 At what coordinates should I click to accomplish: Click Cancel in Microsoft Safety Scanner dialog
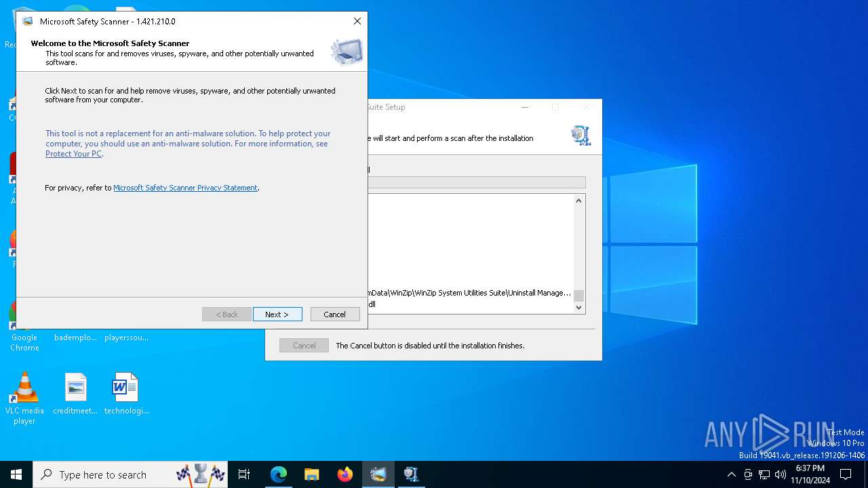tap(335, 314)
